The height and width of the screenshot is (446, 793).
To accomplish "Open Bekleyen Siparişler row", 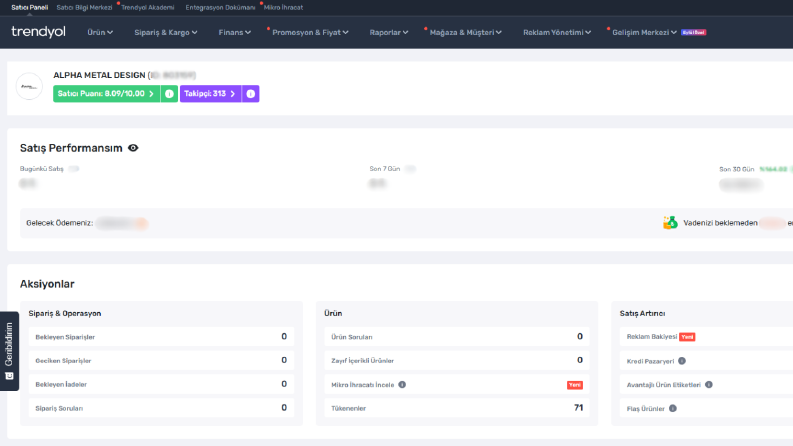I will pos(161,337).
